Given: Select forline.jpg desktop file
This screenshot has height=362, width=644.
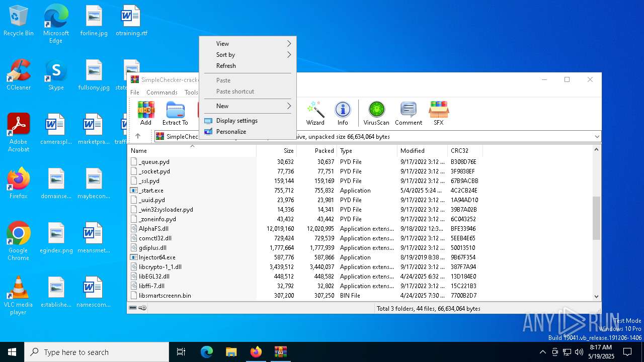Looking at the screenshot, I should coord(94,21).
